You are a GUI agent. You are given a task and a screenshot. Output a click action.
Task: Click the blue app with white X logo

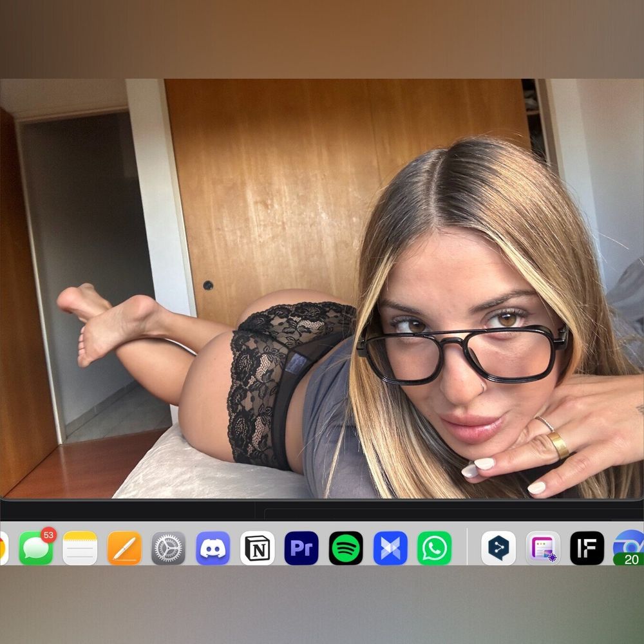coord(390,548)
